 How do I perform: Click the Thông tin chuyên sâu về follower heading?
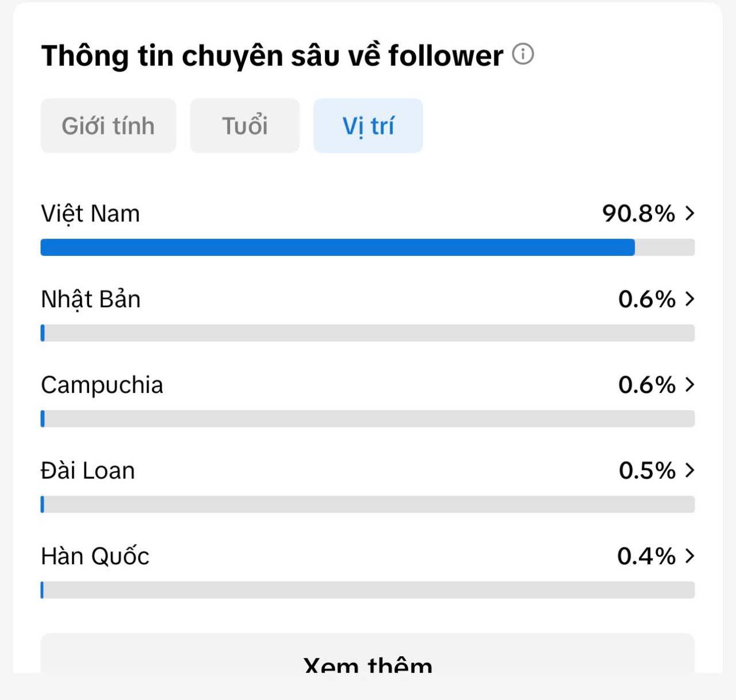coord(272,56)
